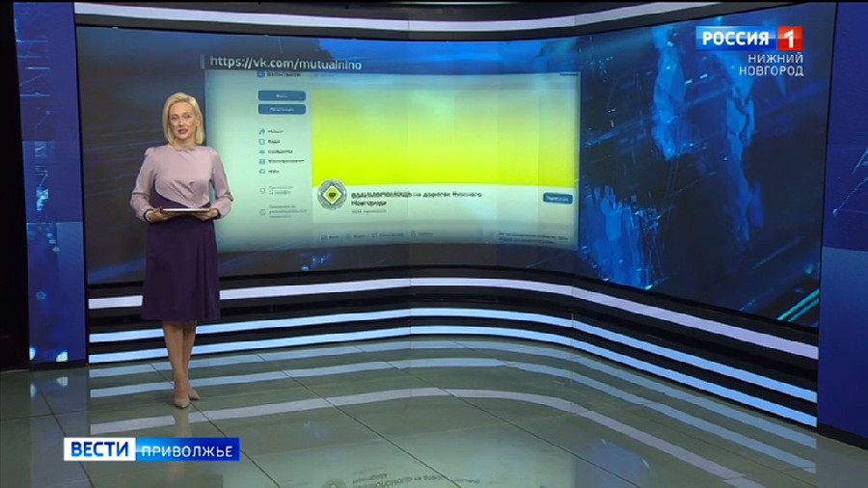Open the Mini-apps icon in VK sidebar
This screenshot has width=868, height=488.
tap(262, 160)
